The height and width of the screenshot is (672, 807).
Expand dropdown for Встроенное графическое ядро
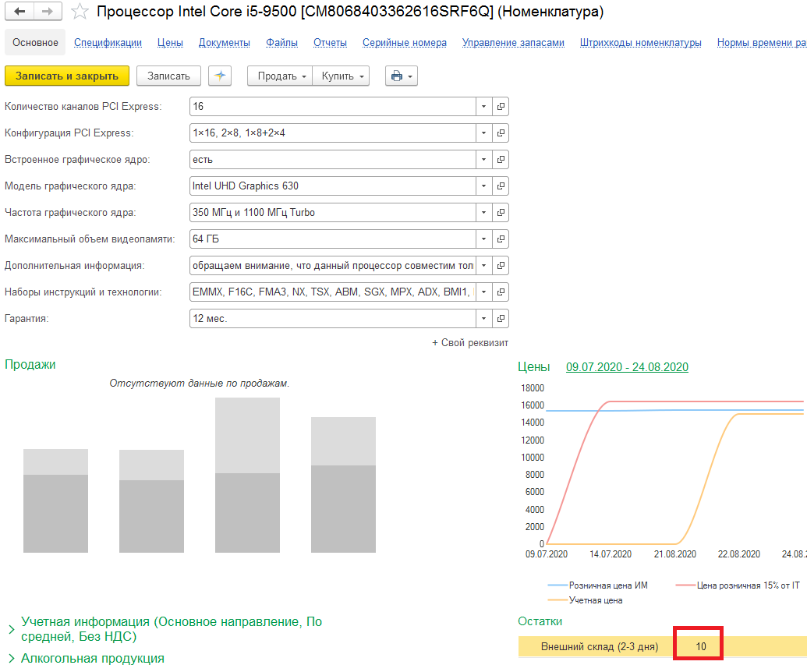pos(483,160)
